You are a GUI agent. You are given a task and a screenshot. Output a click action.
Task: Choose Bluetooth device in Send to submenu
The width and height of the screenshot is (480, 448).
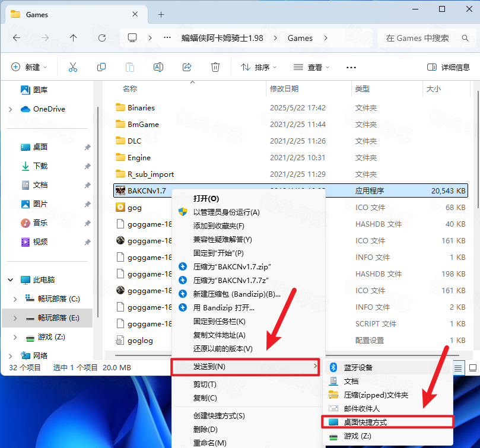pos(387,367)
